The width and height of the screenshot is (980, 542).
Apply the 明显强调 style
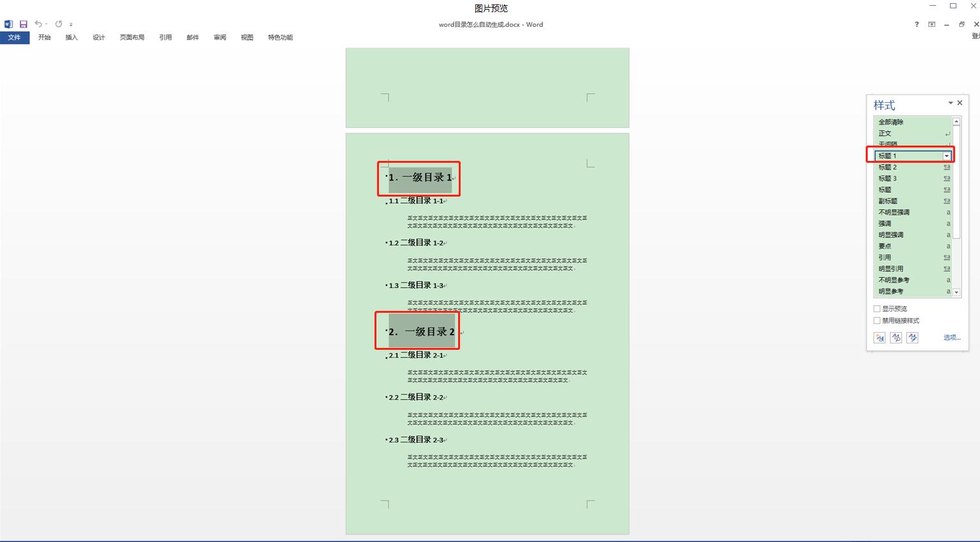pyautogui.click(x=912, y=235)
